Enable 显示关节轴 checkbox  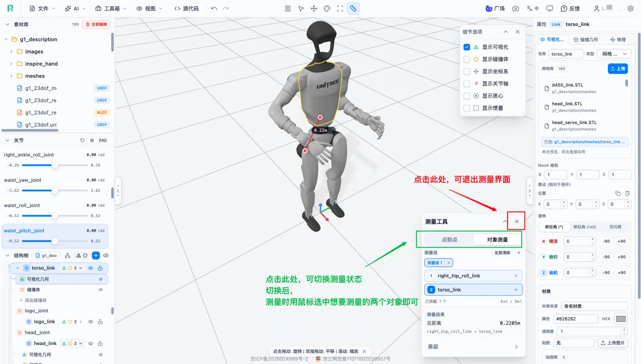pyautogui.click(x=467, y=84)
